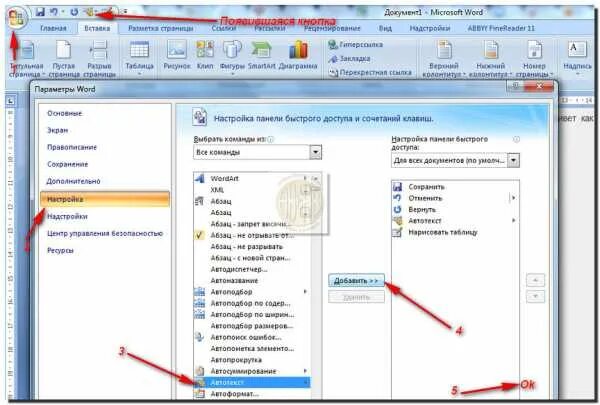Open the Office button menu
This screenshot has height=405, width=600.
(16, 18)
